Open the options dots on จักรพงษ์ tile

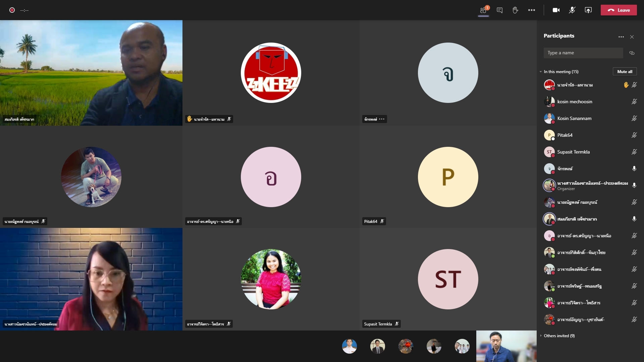click(x=382, y=119)
